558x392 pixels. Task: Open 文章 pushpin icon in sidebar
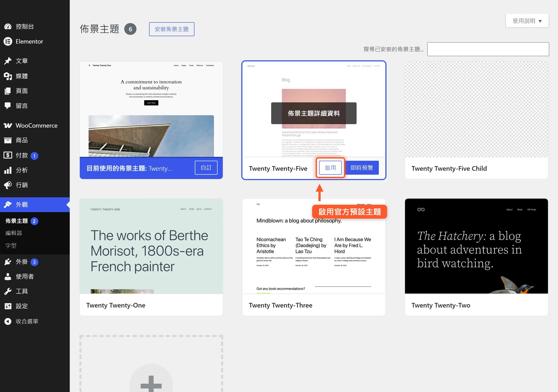tap(8, 61)
